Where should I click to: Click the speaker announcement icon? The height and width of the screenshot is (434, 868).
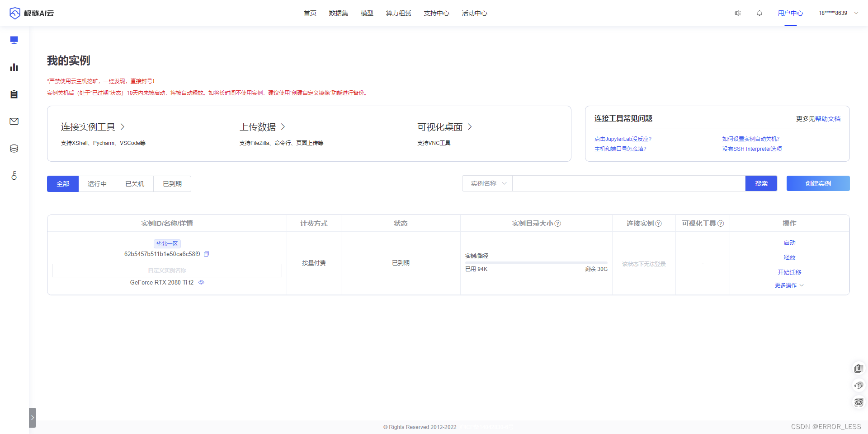pyautogui.click(x=738, y=13)
